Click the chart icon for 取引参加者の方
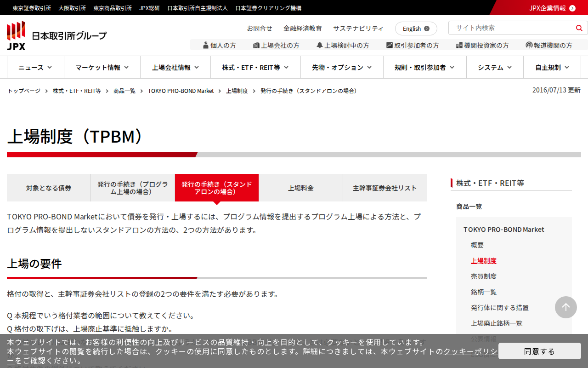588x368 pixels. [390, 45]
